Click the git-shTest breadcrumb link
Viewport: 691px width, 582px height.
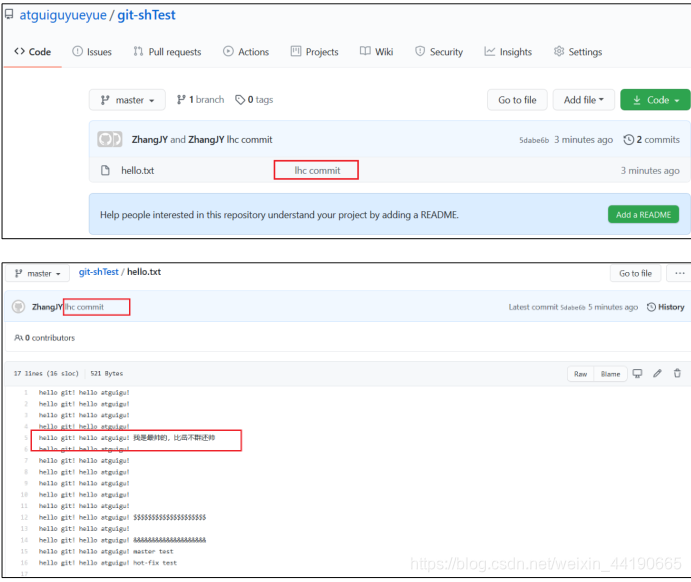[99, 272]
